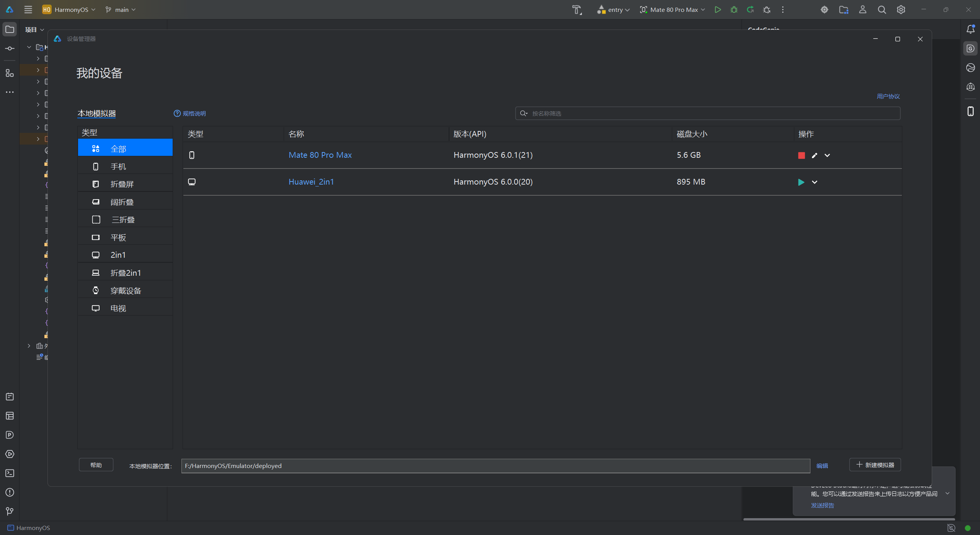This screenshot has width=980, height=535.
Task: Click the 发送报告 link in the notification
Action: tap(822, 506)
